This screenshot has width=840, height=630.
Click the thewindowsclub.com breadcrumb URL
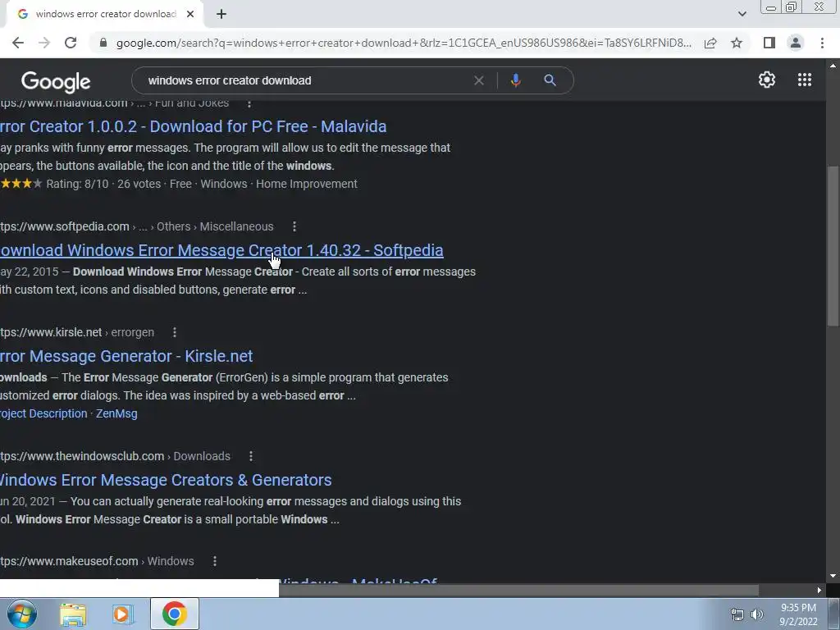(82, 456)
